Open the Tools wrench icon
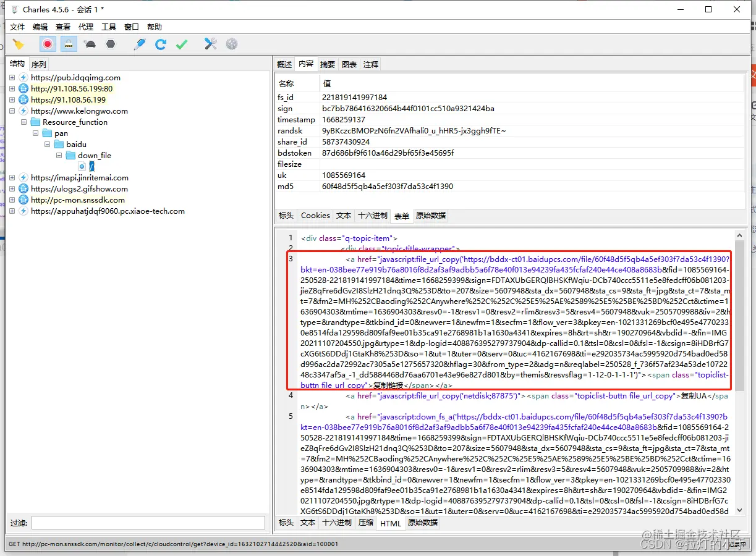Image resolution: width=756 pixels, height=556 pixels. 211,44
